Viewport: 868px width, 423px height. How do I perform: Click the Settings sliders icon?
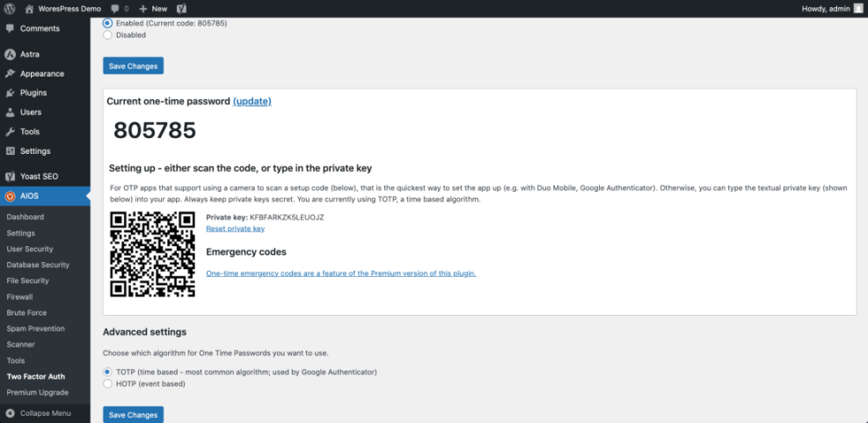[10, 151]
